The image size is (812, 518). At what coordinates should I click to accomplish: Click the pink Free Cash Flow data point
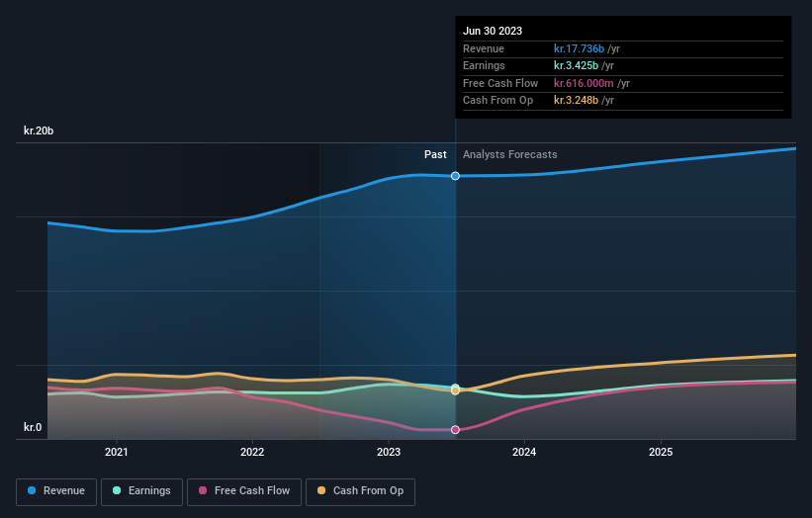click(x=455, y=429)
